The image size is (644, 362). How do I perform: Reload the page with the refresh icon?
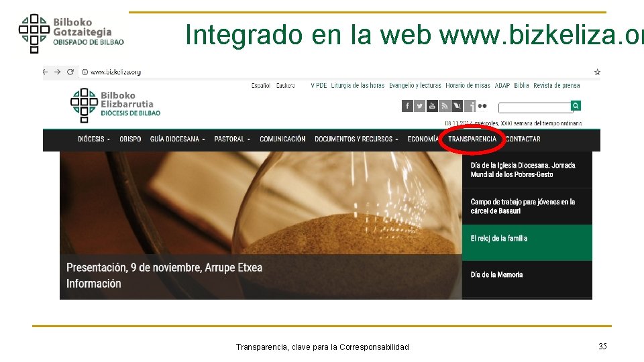[x=70, y=72]
